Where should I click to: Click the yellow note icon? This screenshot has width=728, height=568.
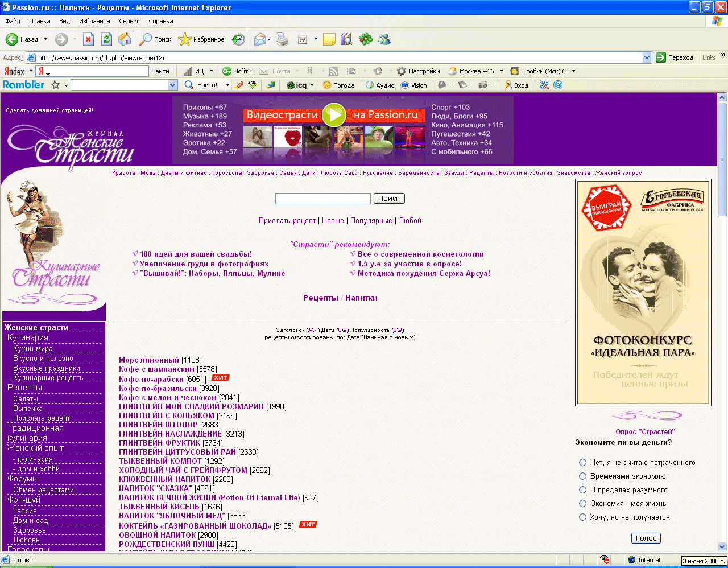(329, 39)
